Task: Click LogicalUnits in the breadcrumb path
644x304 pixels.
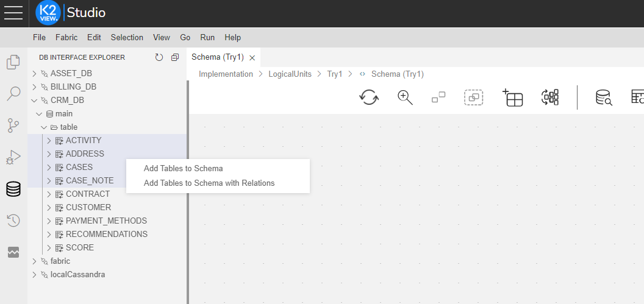Action: [290, 74]
